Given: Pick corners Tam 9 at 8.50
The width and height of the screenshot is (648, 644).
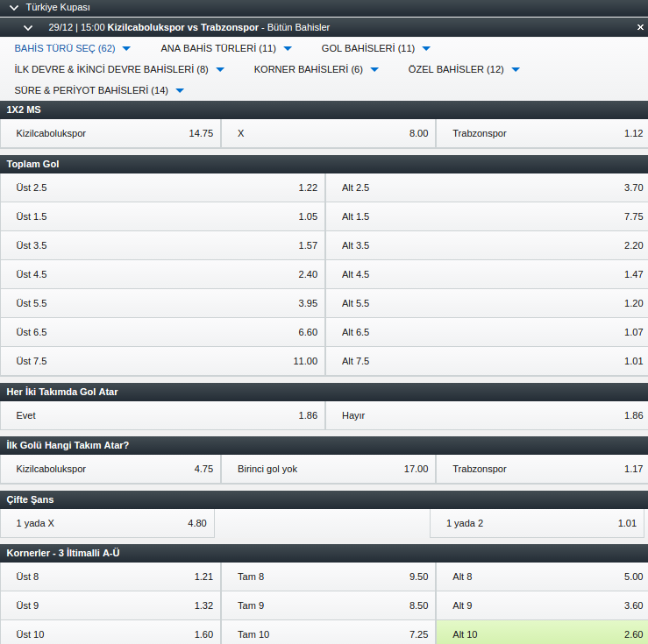Looking at the screenshot, I should (329, 605).
